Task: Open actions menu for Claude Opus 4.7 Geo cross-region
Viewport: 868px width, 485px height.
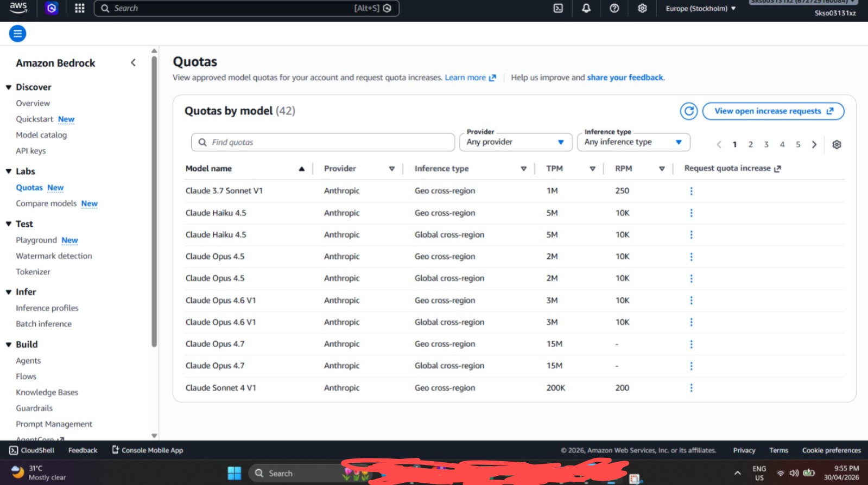Action: 691,344
